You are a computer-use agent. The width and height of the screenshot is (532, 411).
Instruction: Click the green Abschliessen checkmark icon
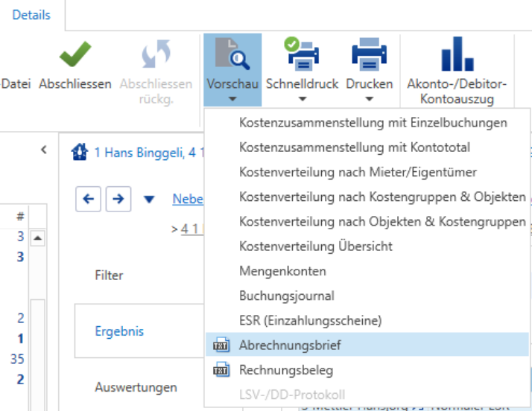pos(75,54)
